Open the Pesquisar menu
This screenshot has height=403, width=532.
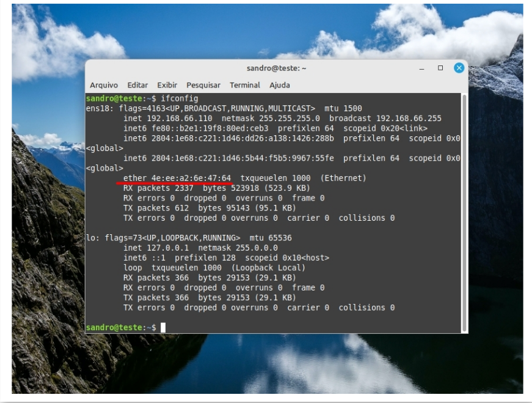(x=203, y=85)
